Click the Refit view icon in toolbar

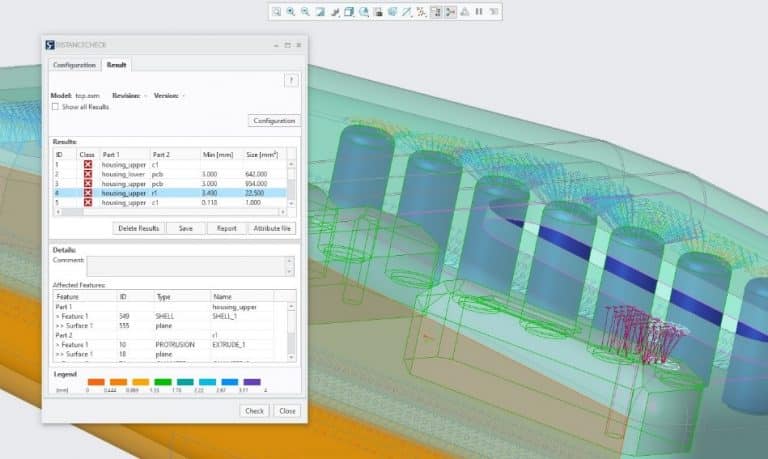pyautogui.click(x=276, y=12)
